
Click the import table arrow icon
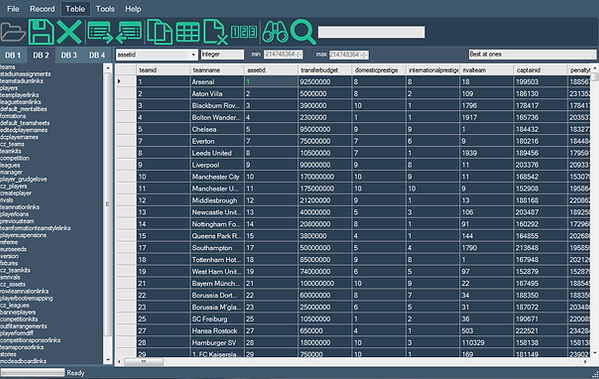pos(129,32)
